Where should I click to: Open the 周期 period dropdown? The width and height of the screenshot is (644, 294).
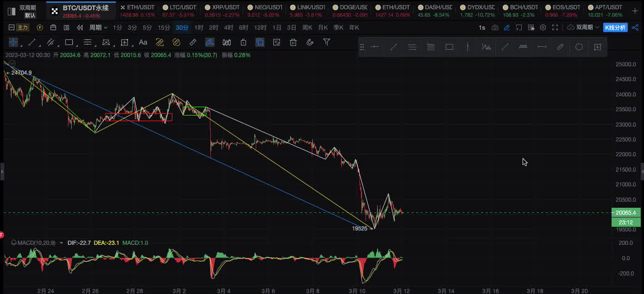(x=98, y=28)
